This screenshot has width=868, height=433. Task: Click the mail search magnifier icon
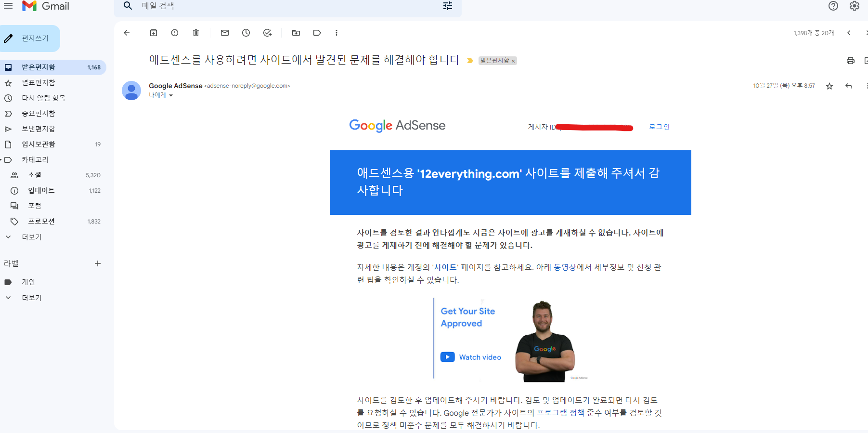(x=128, y=6)
